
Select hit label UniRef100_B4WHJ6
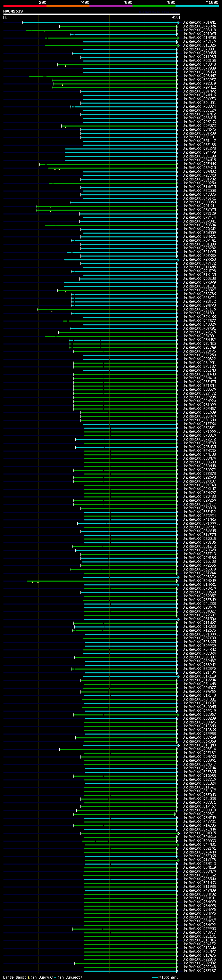pyautogui.click(x=199, y=95)
